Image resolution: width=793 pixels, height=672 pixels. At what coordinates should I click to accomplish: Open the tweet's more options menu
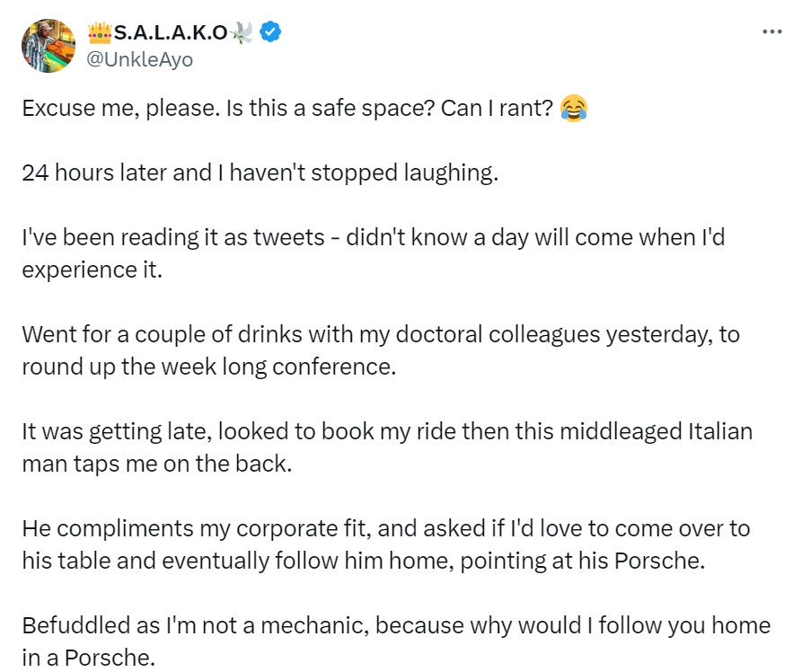click(771, 31)
